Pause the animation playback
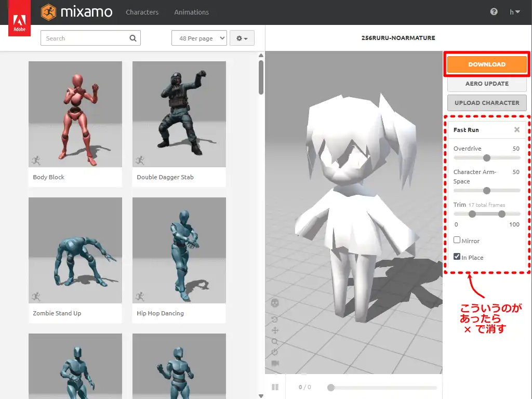This screenshot has width=532, height=399. pyautogui.click(x=275, y=387)
